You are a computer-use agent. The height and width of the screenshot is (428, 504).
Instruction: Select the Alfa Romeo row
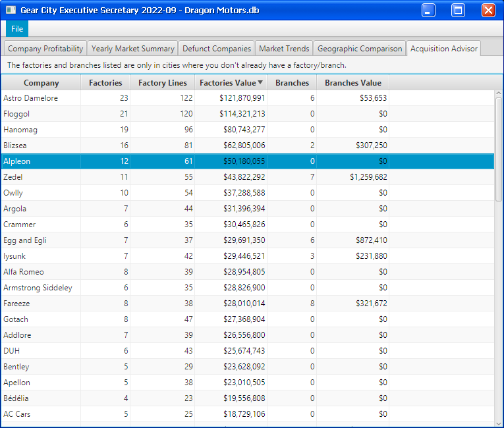coord(248,272)
